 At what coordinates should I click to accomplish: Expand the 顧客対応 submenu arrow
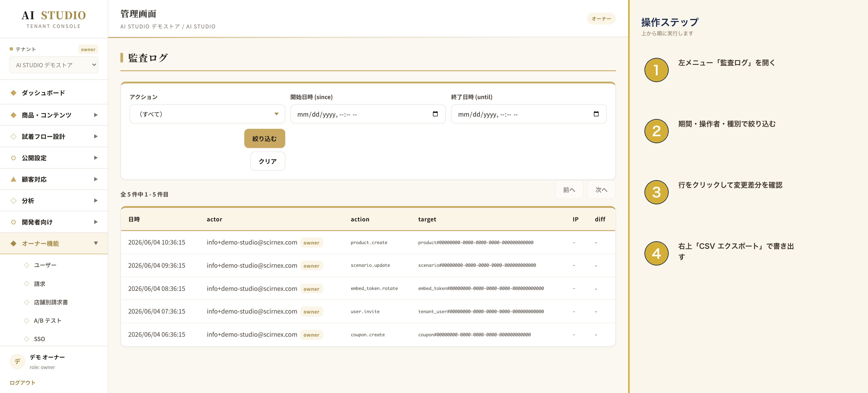coord(96,179)
